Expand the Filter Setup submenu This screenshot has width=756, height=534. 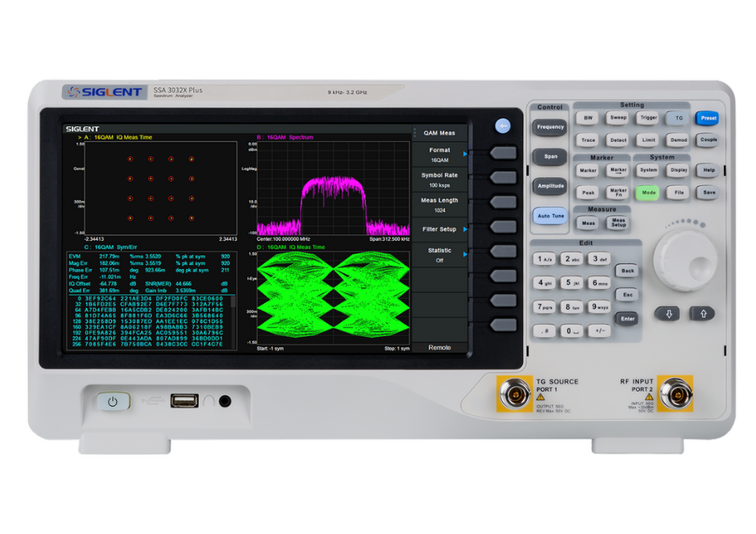point(439,230)
